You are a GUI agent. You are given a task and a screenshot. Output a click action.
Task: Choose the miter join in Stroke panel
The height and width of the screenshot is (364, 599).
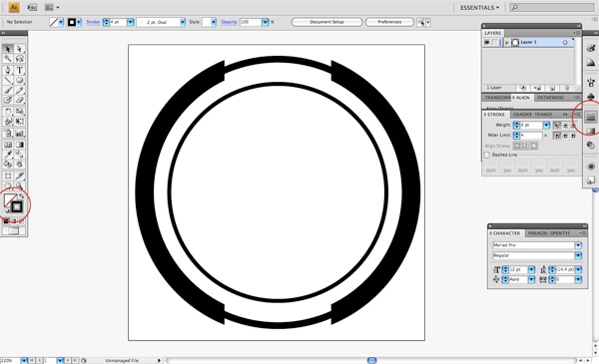pos(557,136)
